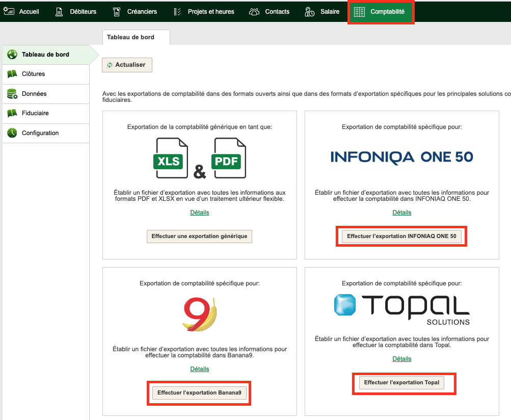511x420 pixels.
Task: Click the Topal Solutions logo
Action: [x=402, y=309]
